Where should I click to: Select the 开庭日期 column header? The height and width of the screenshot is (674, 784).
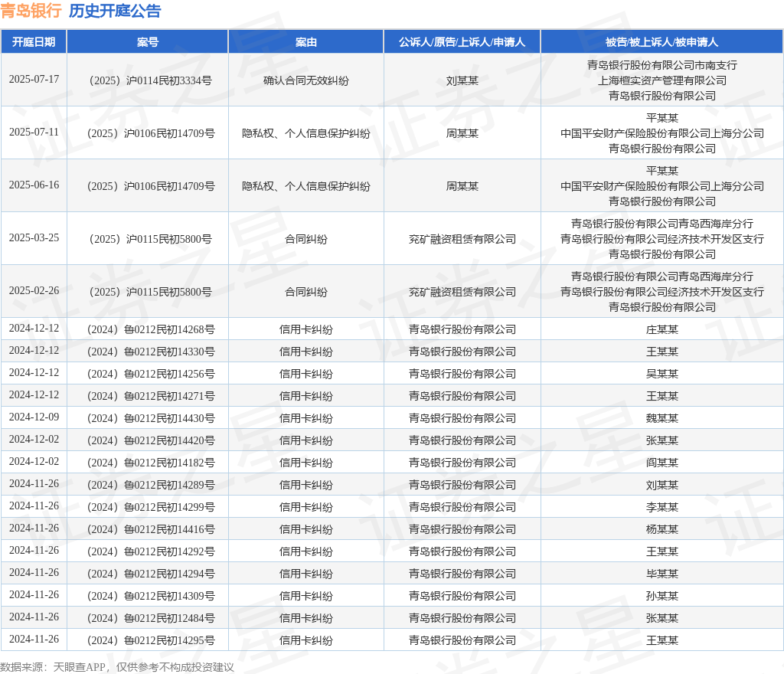coord(34,42)
